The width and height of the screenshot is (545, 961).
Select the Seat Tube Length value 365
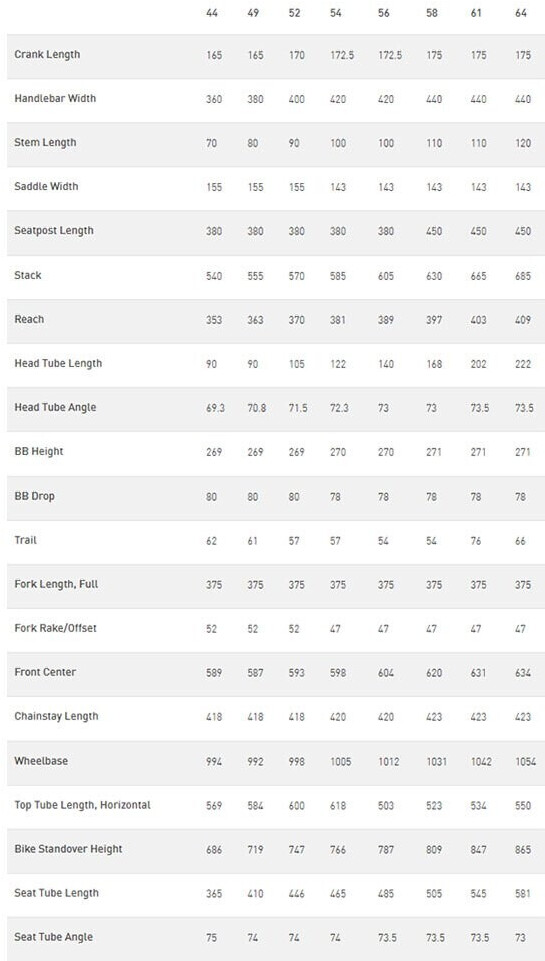coord(214,894)
